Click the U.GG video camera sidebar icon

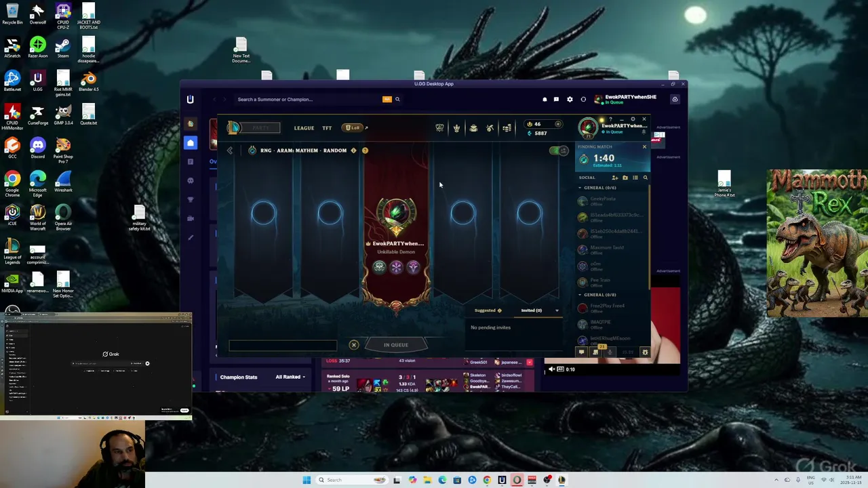click(x=191, y=218)
